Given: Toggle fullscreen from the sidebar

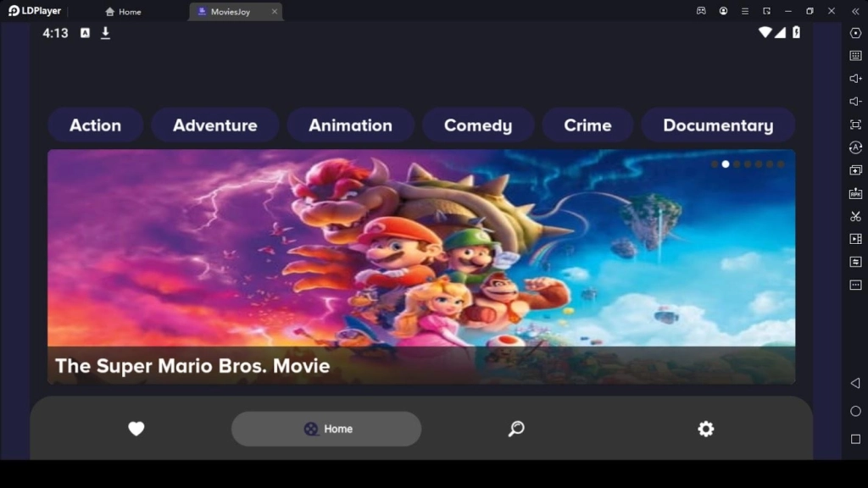Looking at the screenshot, I should click(855, 125).
